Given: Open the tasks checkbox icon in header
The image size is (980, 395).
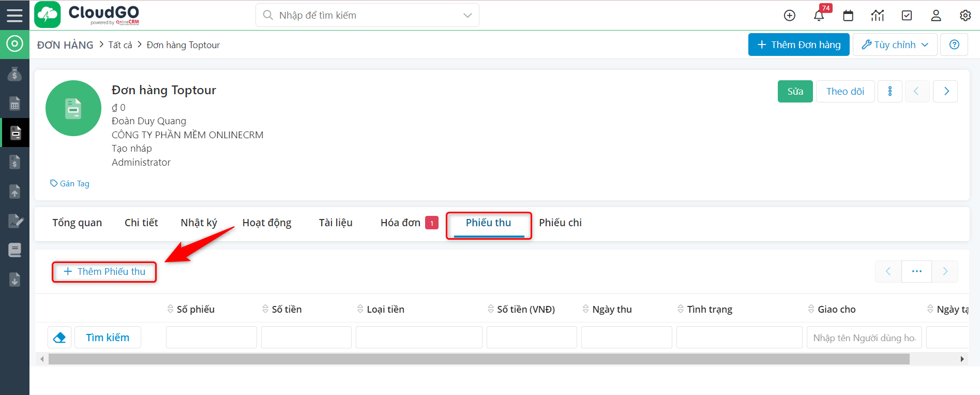Looking at the screenshot, I should click(x=907, y=16).
